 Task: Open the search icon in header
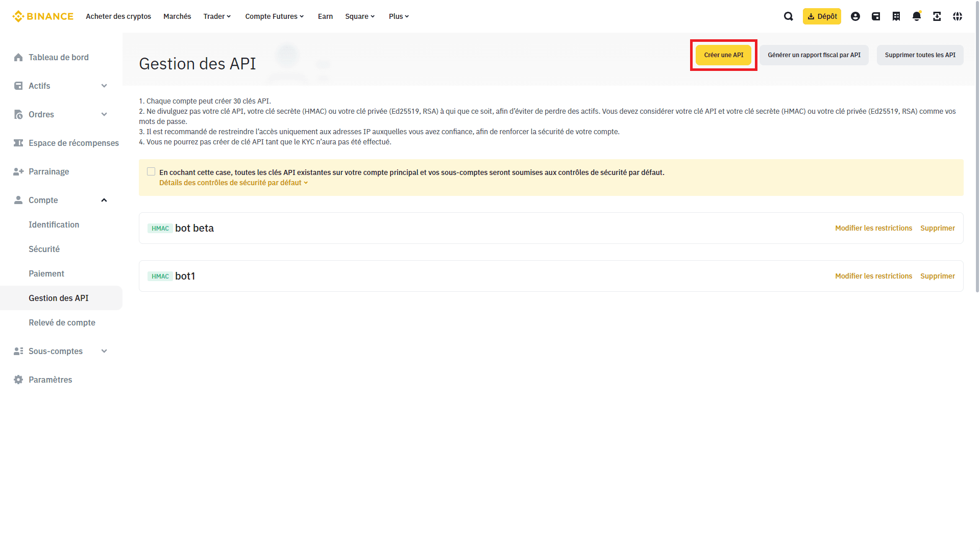(x=789, y=16)
